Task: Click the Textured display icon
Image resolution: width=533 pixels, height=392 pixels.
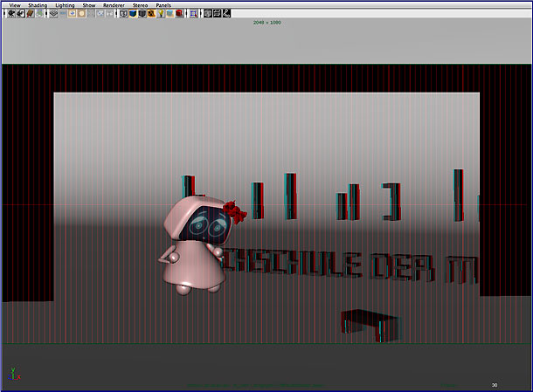Action: click(x=151, y=14)
